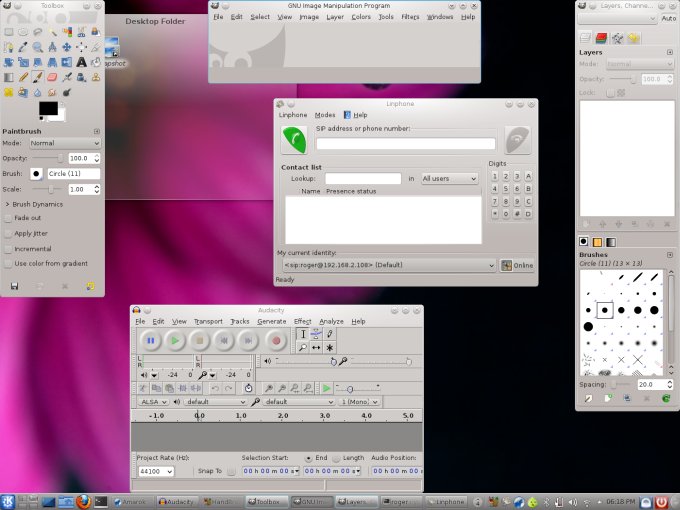Select Audacity Selection (I-beam) tool
This screenshot has width=680, height=510.
[303, 334]
